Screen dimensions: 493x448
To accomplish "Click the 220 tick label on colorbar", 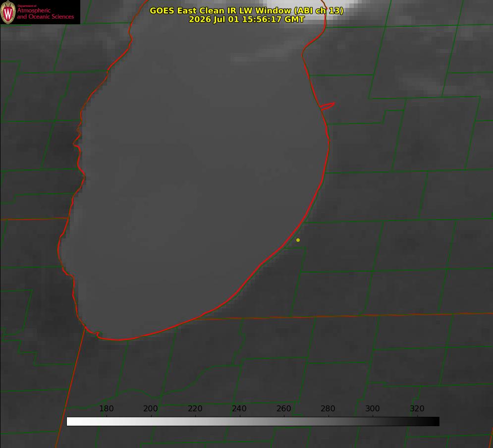I will (x=195, y=408).
